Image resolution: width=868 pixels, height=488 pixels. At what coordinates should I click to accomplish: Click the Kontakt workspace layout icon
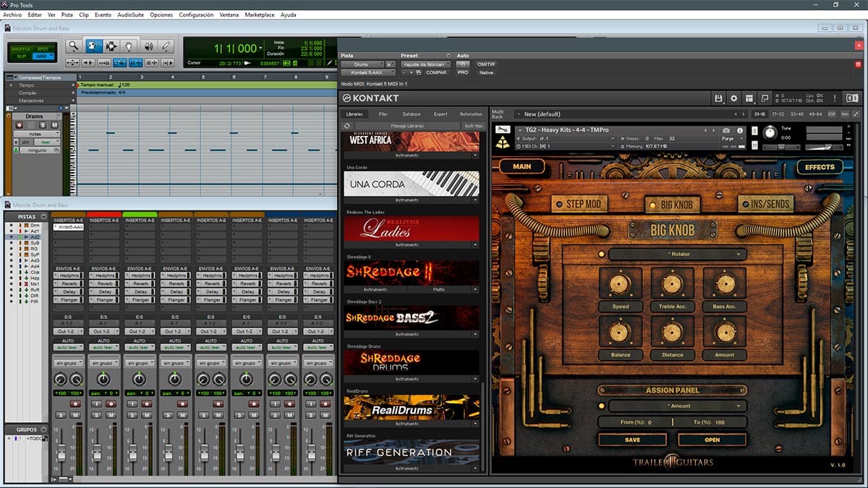pyautogui.click(x=749, y=98)
